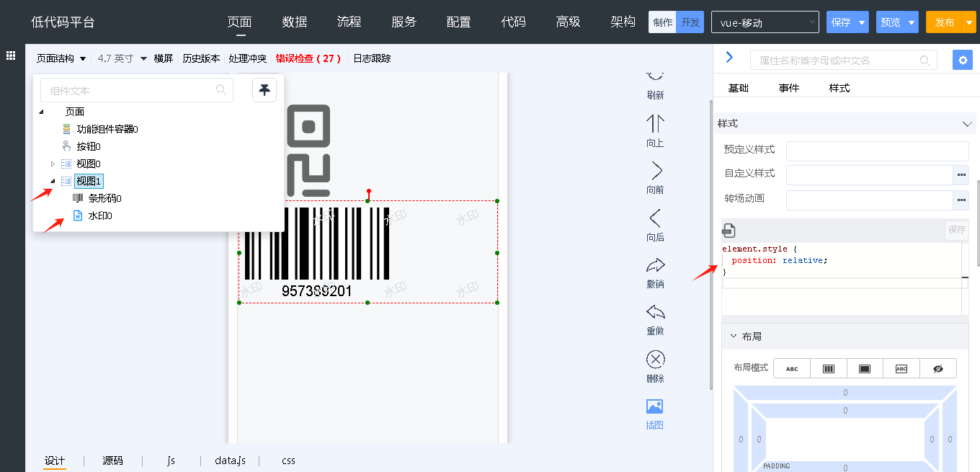Choose the boxed ABC layout mode
980x472 pixels.
901,368
